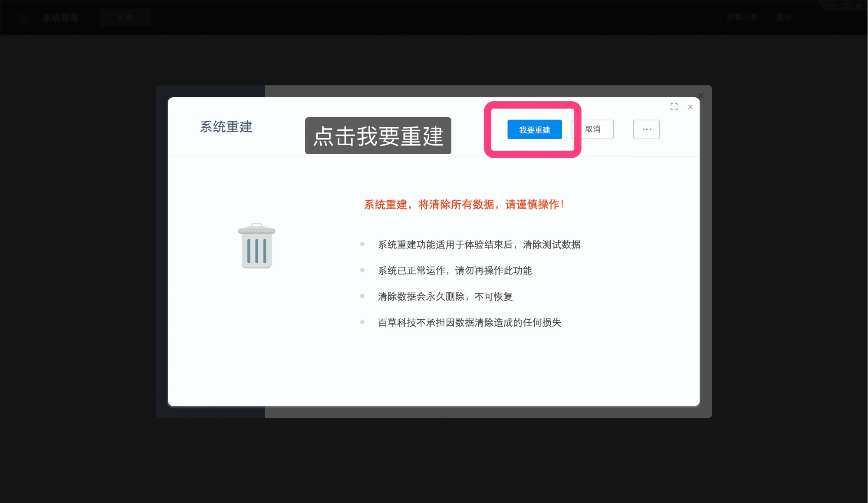The width and height of the screenshot is (868, 503).
Task: Click the line 系统已正常运作，请勿再操作此功能
Action: pos(455,271)
